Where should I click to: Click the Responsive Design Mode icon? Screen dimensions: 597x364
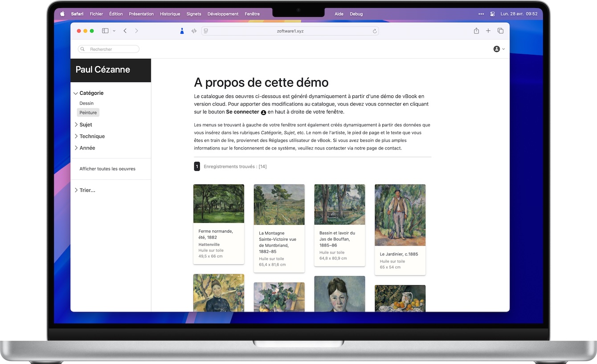click(x=205, y=31)
